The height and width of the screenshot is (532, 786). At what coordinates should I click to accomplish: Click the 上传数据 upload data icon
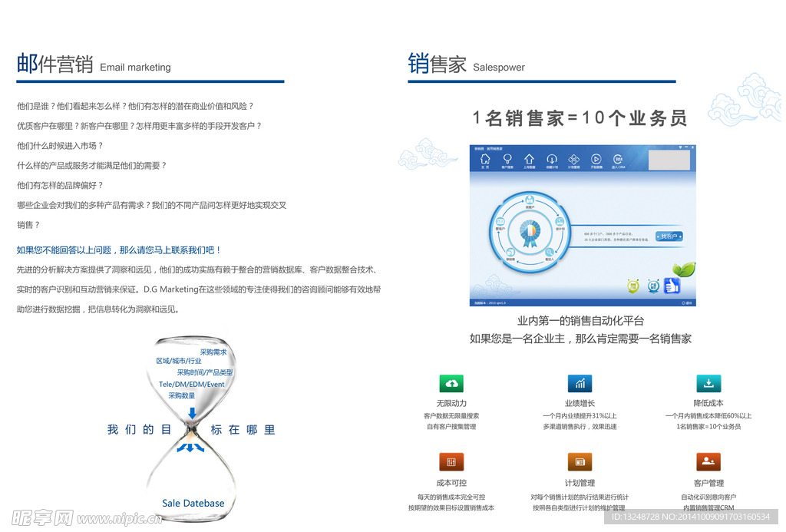click(529, 160)
